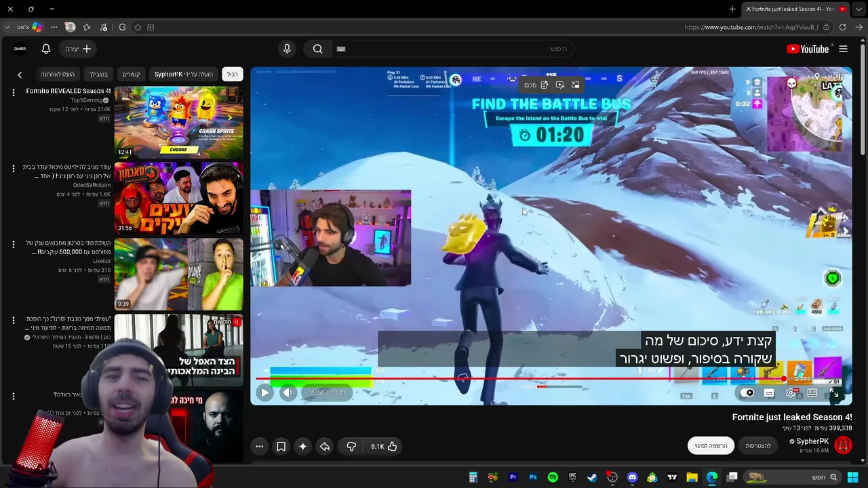Screen dimensions: 868x488
Task: Click the magnifier search button
Action: tap(317, 49)
